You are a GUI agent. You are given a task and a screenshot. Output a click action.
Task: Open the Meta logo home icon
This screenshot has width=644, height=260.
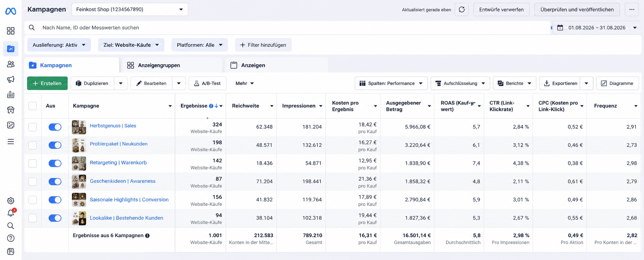coord(11,11)
